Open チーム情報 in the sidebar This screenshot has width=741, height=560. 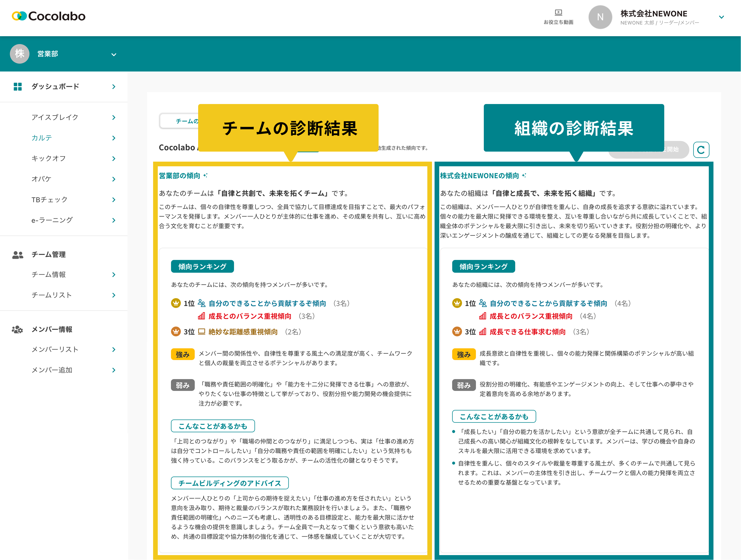point(49,275)
